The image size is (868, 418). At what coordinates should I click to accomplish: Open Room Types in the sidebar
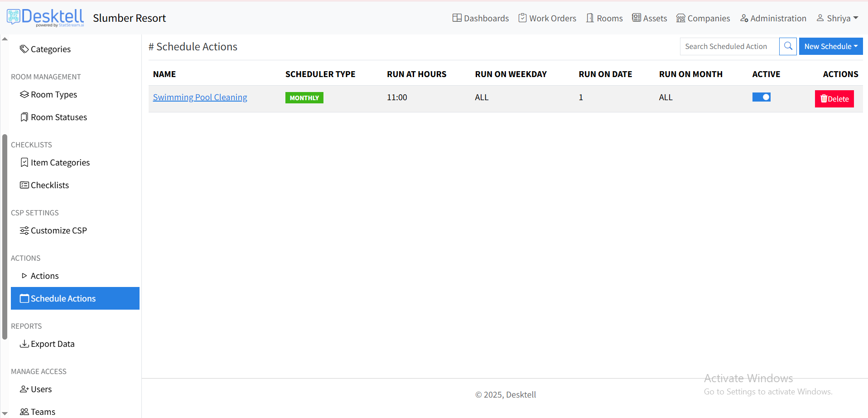pos(53,94)
